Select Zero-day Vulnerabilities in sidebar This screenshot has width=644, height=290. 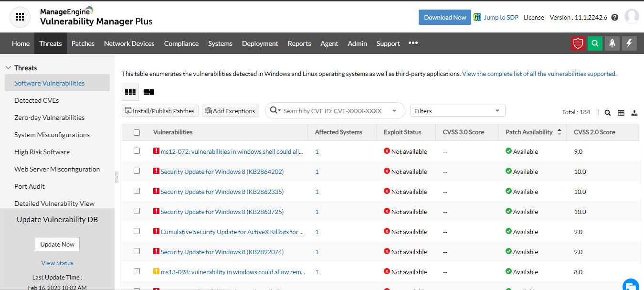(x=49, y=118)
